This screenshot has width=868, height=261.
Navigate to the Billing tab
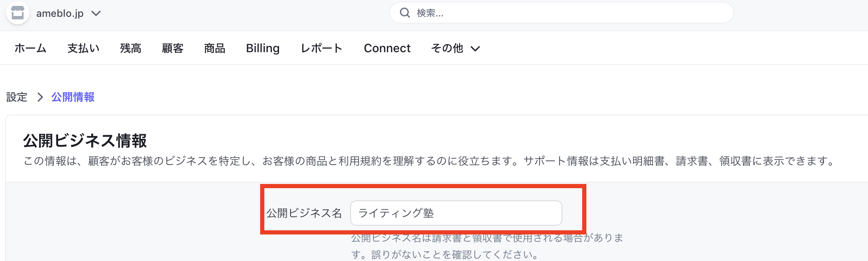tap(263, 48)
